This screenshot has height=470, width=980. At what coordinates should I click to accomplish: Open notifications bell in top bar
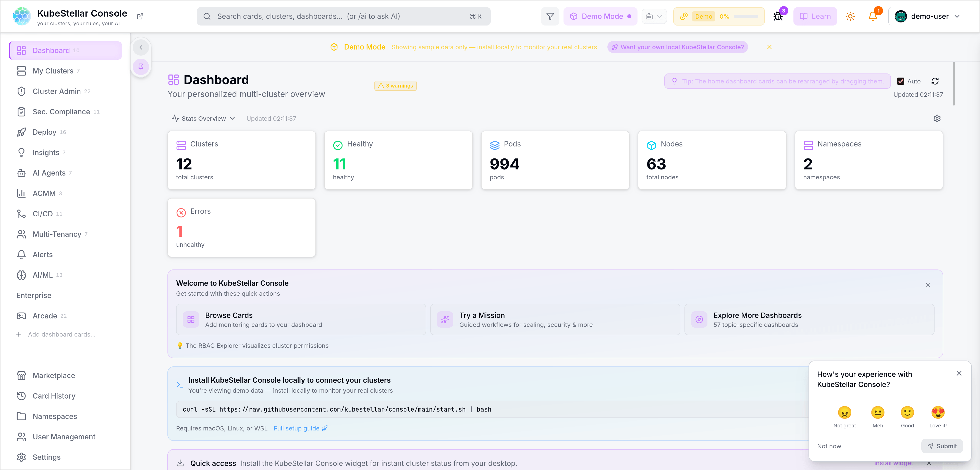(x=873, y=16)
